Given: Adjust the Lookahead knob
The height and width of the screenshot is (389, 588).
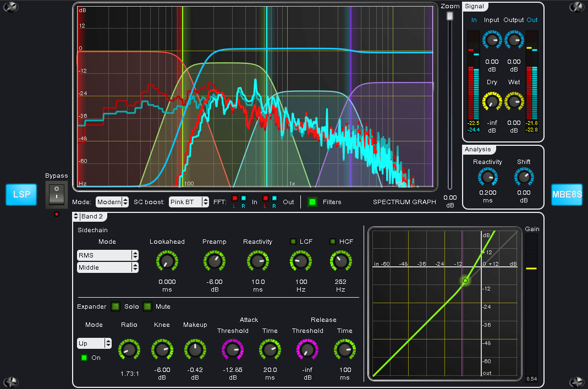Looking at the screenshot, I should click(x=167, y=261).
